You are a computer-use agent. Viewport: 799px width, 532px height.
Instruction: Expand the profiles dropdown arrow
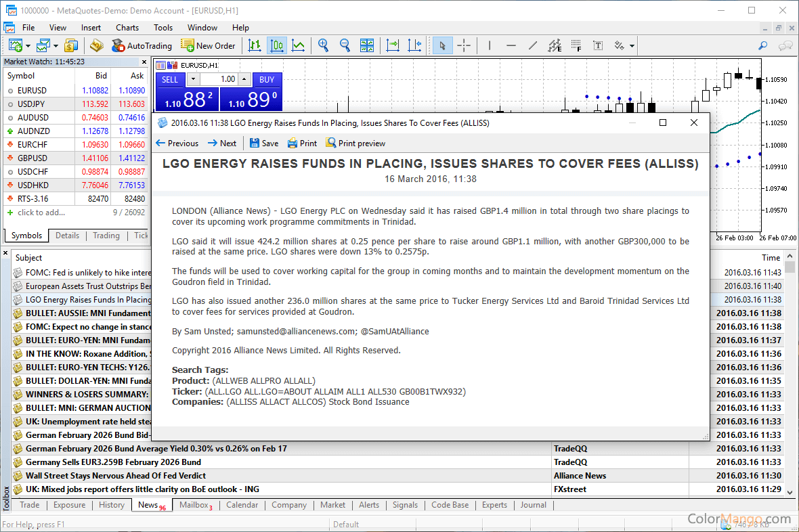click(56, 46)
